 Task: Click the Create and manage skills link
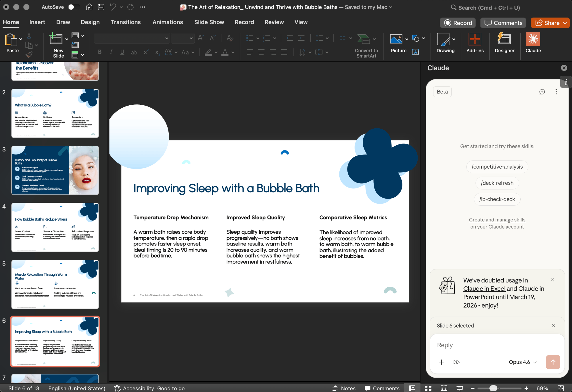[x=497, y=220]
